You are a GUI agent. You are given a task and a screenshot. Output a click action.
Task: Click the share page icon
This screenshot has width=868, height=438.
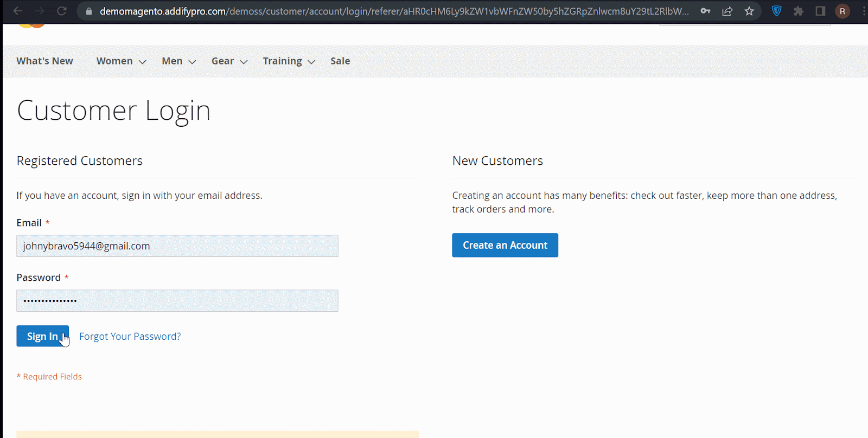(x=727, y=11)
